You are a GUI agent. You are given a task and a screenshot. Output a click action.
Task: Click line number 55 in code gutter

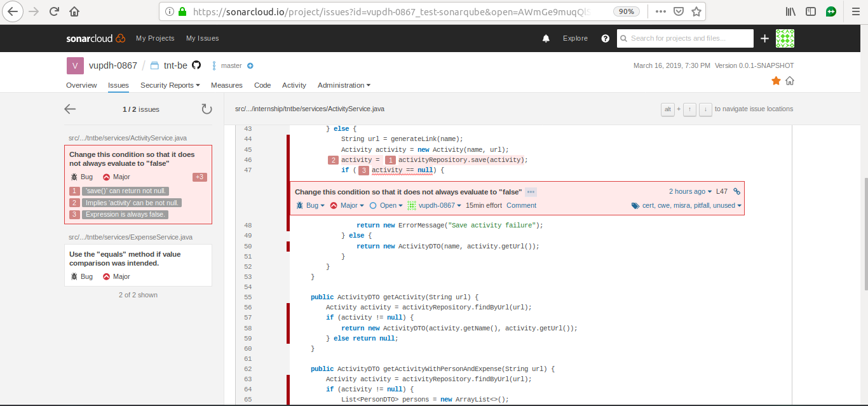pos(248,297)
